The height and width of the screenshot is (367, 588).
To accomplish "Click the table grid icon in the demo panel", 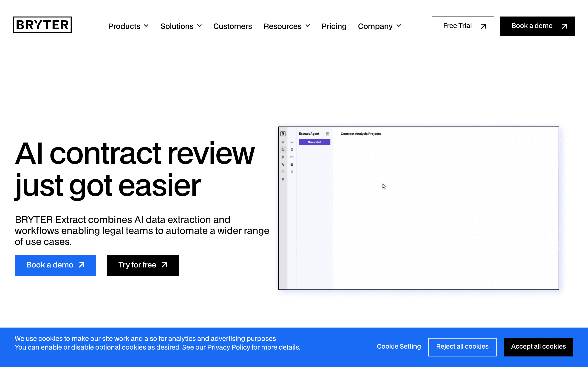I will click(292, 164).
